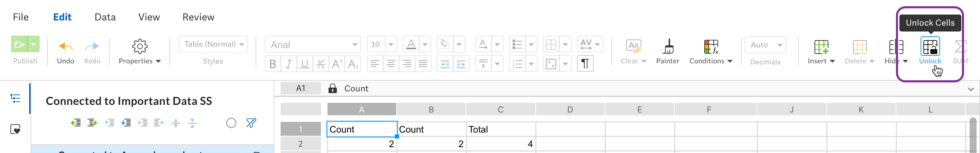980x153 pixels.
Task: Toggle Bold formatting
Action: 273,64
